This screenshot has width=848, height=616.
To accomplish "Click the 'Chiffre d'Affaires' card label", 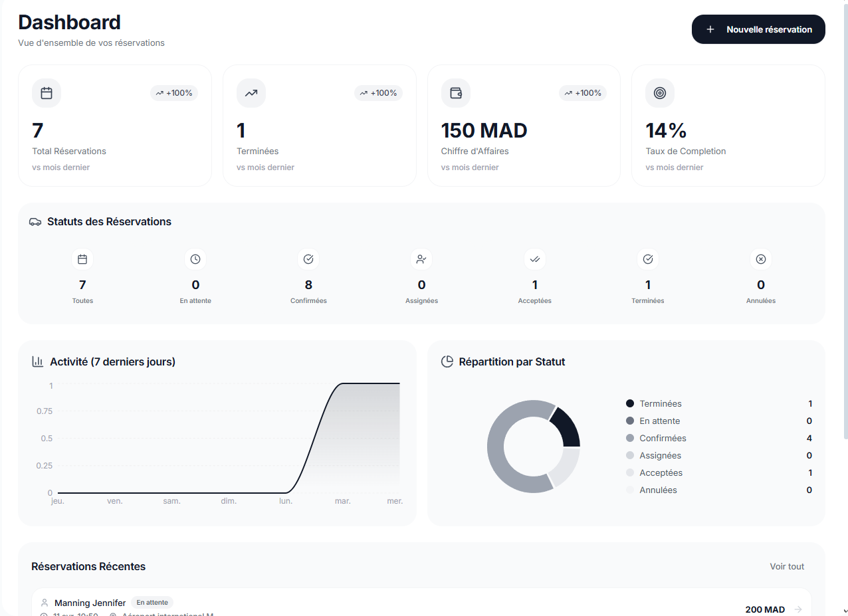I will point(475,151).
